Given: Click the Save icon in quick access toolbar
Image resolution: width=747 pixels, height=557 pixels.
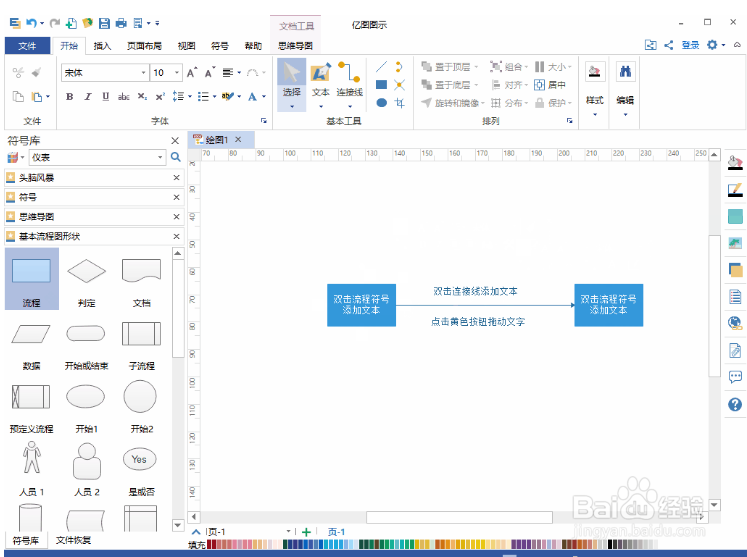Looking at the screenshot, I should click(x=104, y=23).
